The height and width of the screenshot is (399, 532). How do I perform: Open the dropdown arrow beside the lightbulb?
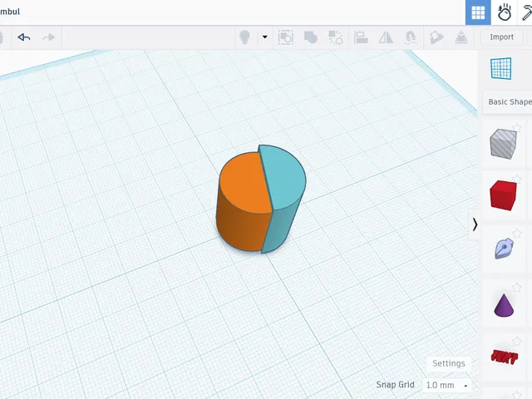265,37
